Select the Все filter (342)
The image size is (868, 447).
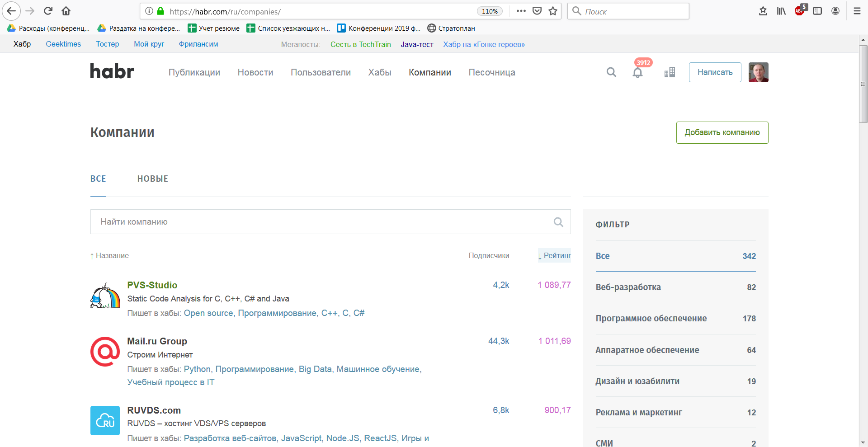[675, 256]
